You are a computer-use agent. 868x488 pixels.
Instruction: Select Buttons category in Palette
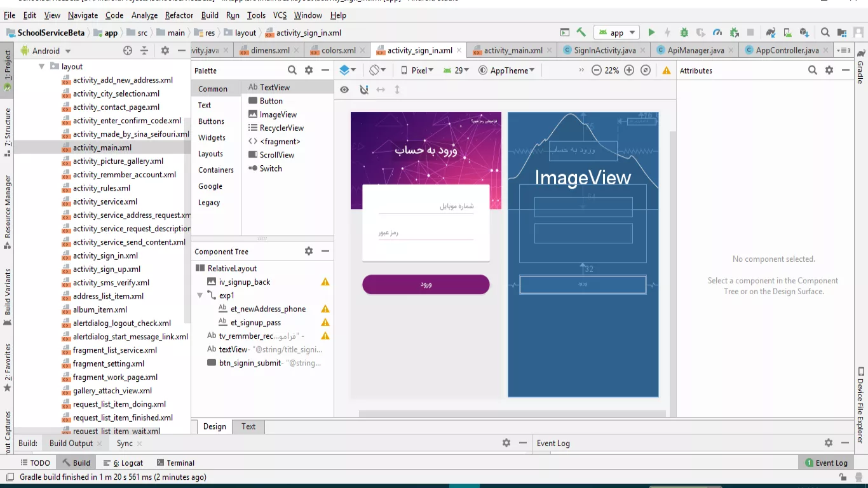click(x=211, y=121)
